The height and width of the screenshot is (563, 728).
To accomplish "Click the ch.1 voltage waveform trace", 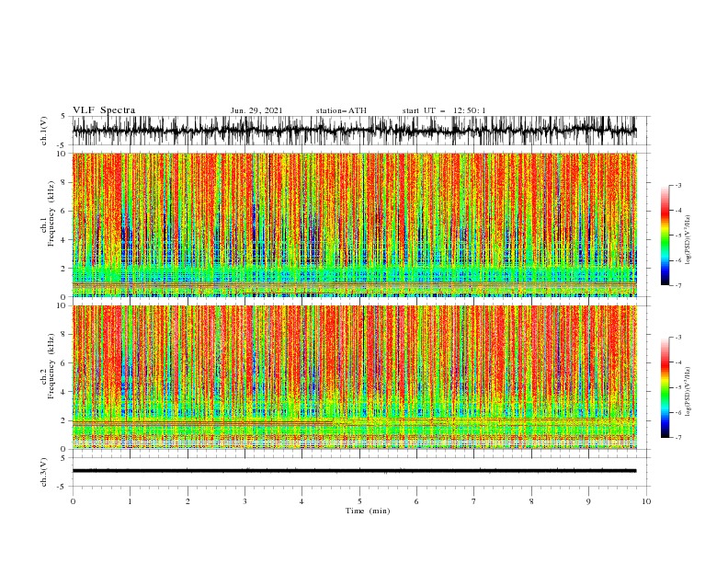I will coord(354,131).
